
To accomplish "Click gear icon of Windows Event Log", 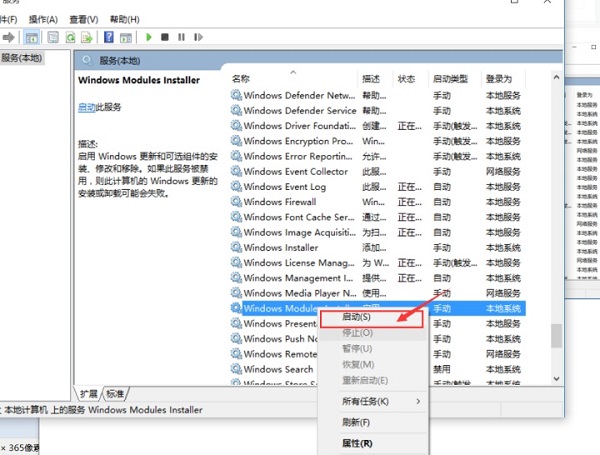I will click(236, 187).
